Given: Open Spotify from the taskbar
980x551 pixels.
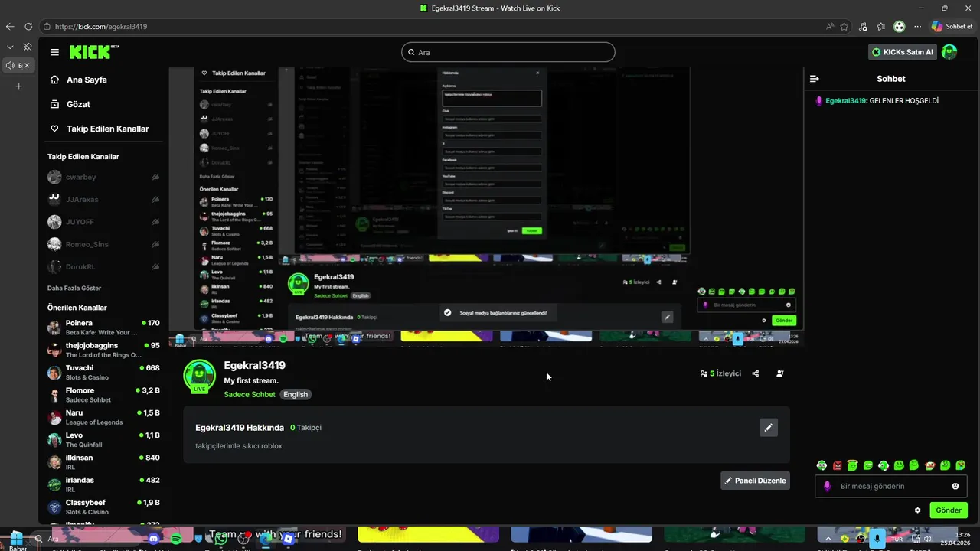Looking at the screenshot, I should (x=176, y=539).
